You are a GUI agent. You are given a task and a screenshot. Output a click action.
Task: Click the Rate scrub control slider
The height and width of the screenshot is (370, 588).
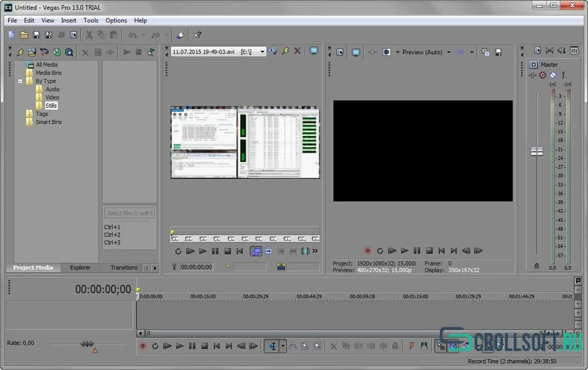pos(88,344)
